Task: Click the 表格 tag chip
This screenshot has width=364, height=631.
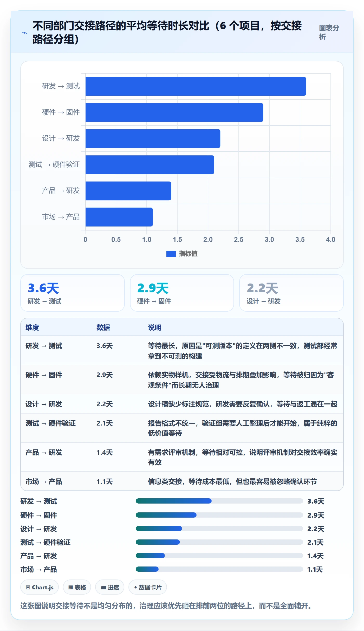Action: tap(77, 587)
